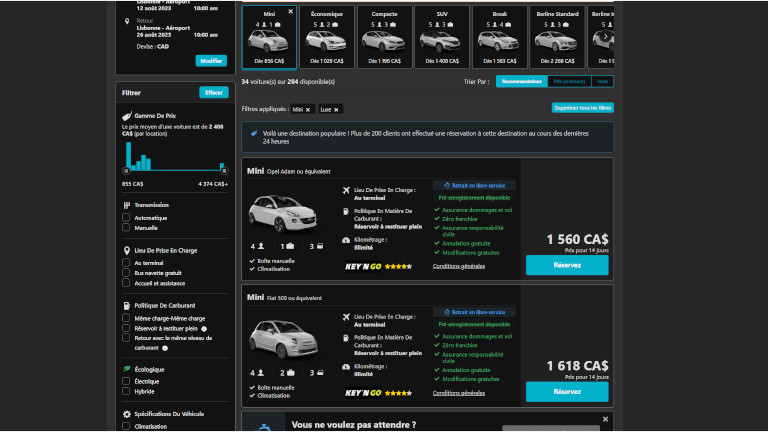Click the location pin icon for Lieu De Prise En Charge filter
Screen dimensions: 768x432
(x=126, y=250)
